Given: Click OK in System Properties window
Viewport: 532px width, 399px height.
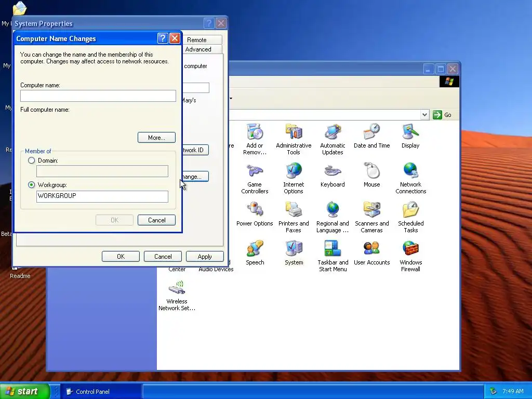Looking at the screenshot, I should click(121, 257).
